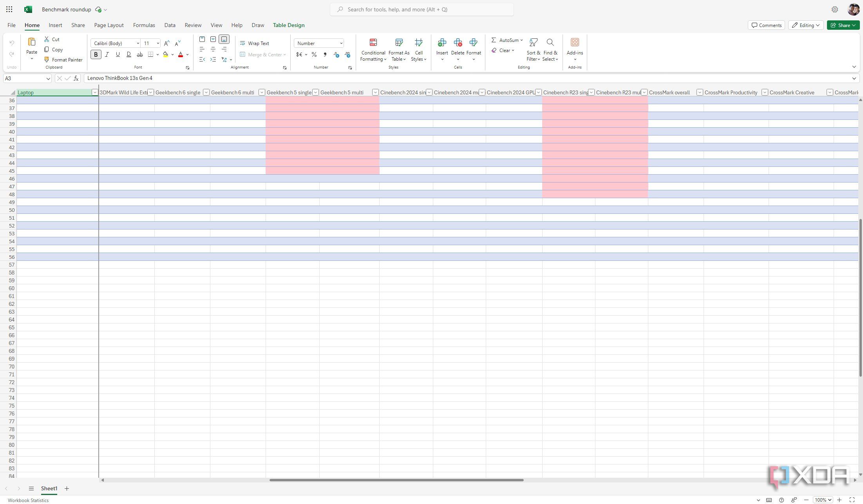Insert cells using the Insert icon
Screen dimensions: 863x504
coord(442,42)
